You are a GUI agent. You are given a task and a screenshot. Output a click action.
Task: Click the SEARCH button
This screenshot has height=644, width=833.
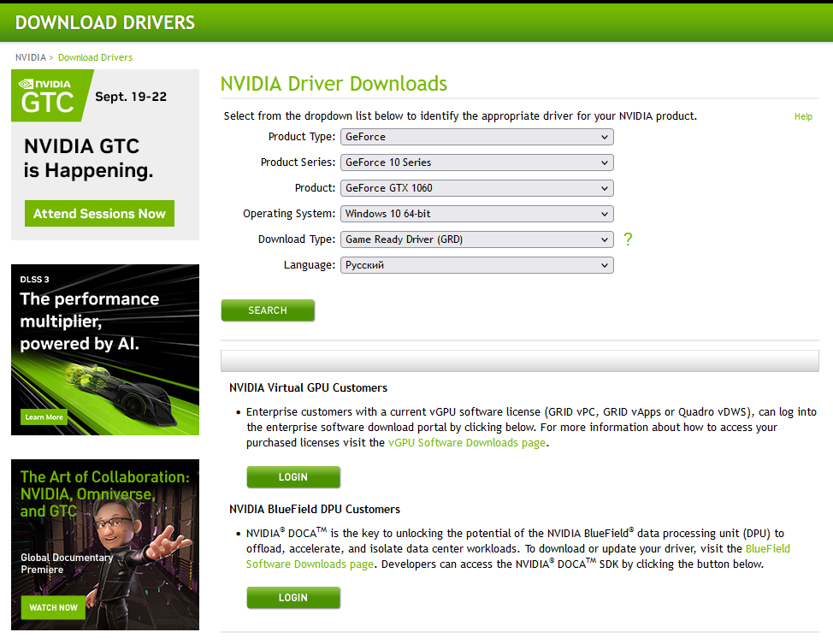268,310
